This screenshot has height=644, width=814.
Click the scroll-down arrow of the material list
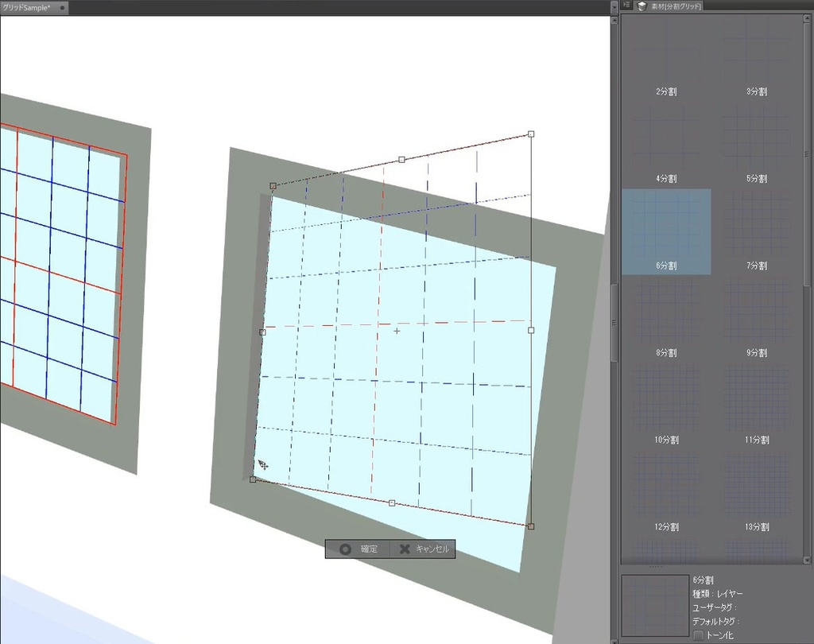point(808,560)
